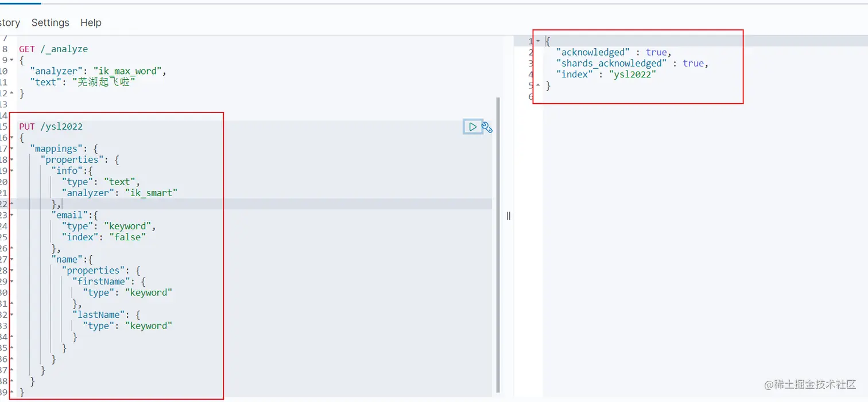The image size is (868, 402).
Task: Click the "text": "芜湖起飞啦" line
Action: (83, 82)
